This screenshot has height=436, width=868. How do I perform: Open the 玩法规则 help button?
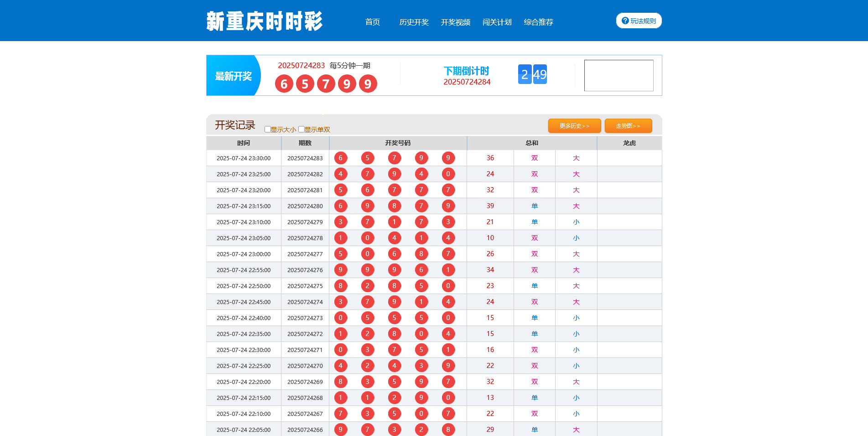pos(639,21)
